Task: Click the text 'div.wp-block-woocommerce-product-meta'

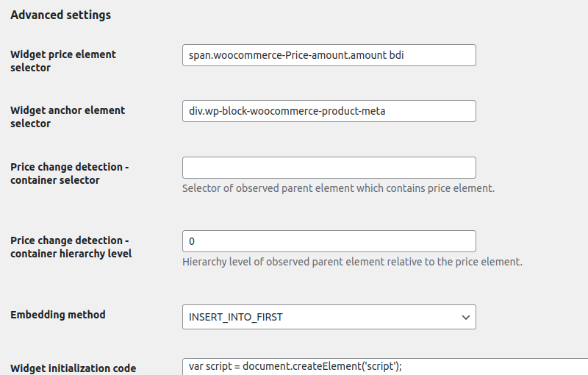Action: click(x=287, y=111)
